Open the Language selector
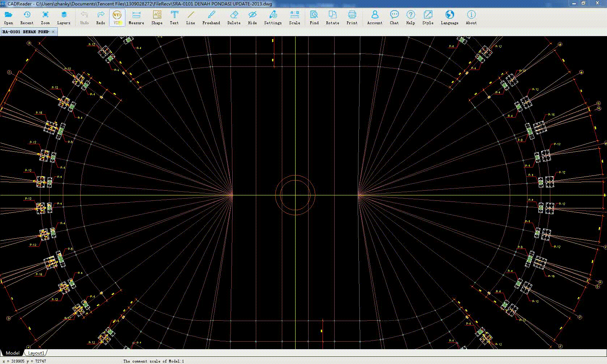Viewport: 607px width, 364px height. (x=449, y=17)
